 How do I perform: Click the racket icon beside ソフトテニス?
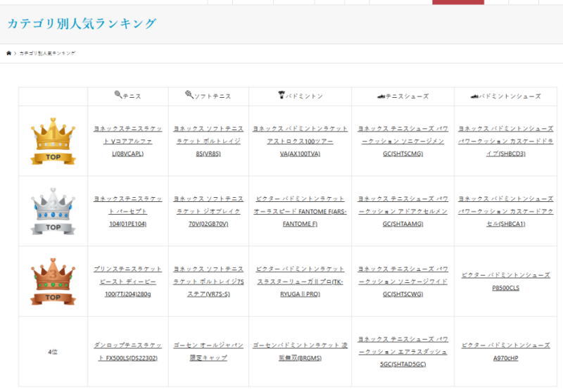(189, 95)
